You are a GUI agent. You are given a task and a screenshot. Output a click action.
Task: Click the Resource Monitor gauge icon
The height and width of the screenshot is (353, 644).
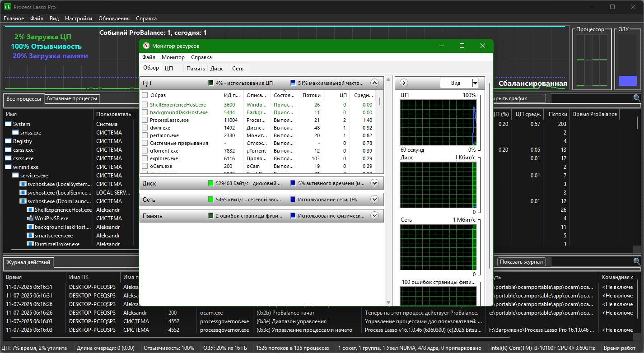coord(146,46)
